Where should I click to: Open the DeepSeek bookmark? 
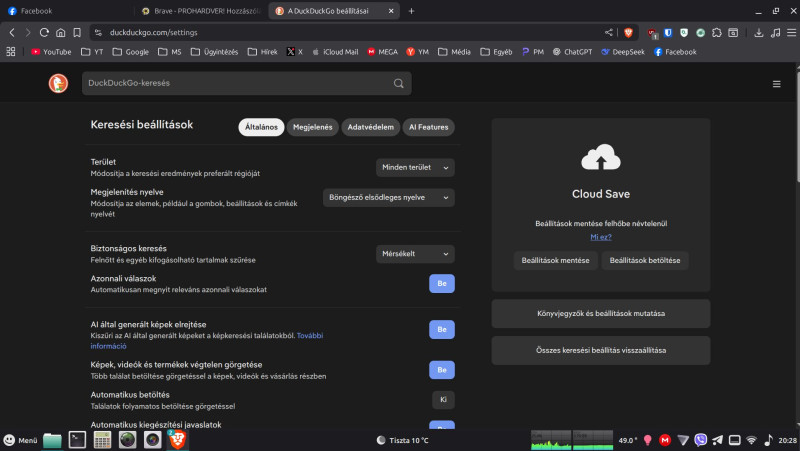623,52
